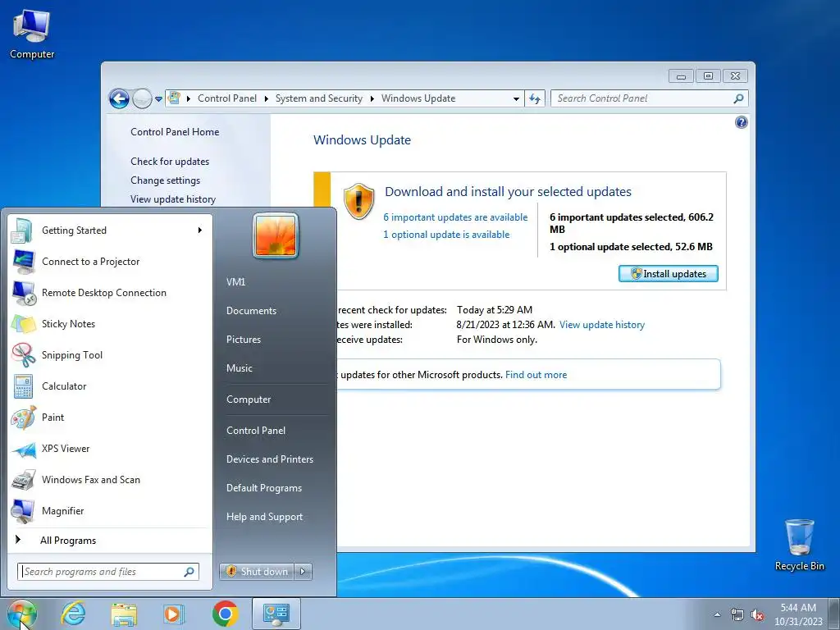Open Devices and Printers
Viewport: 840px width, 630px height.
(x=269, y=459)
